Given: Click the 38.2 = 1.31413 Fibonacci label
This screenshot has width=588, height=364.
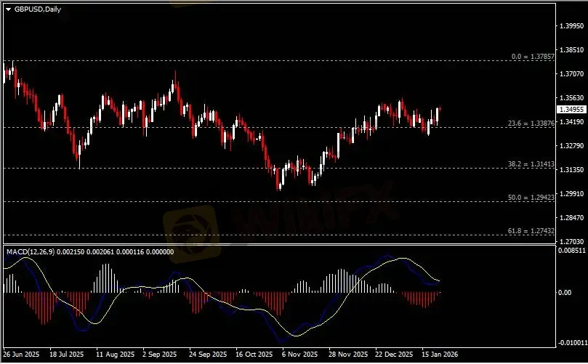Looking at the screenshot, I should pos(531,165).
